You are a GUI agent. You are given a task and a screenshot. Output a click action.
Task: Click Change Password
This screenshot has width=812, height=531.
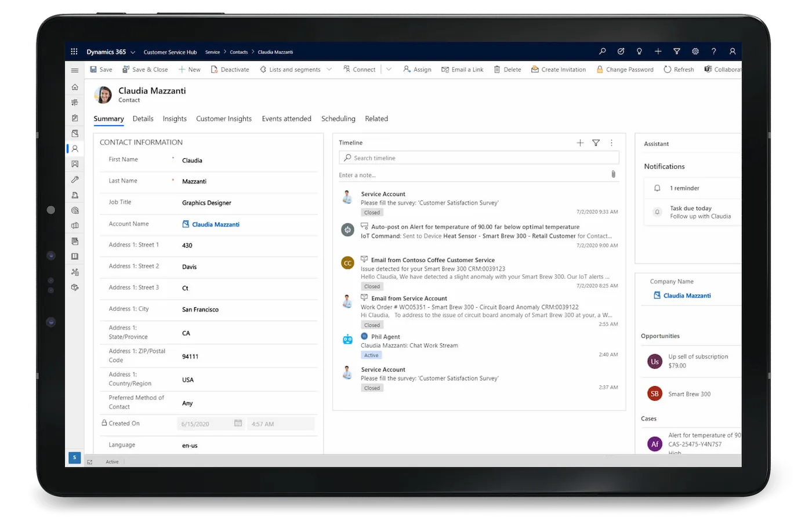(625, 70)
